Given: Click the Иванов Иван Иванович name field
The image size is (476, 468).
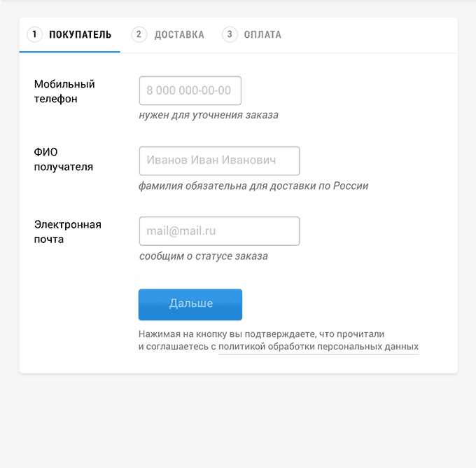Looking at the screenshot, I should [x=219, y=160].
